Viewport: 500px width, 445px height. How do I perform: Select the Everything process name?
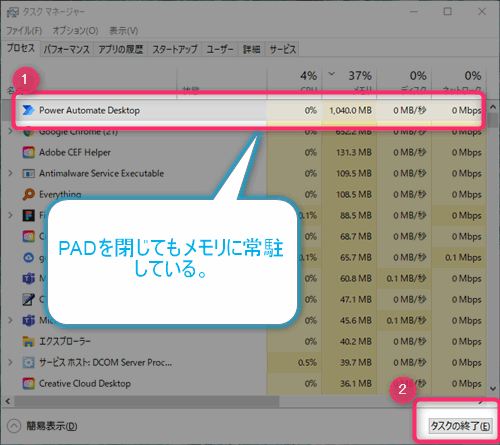pos(60,194)
